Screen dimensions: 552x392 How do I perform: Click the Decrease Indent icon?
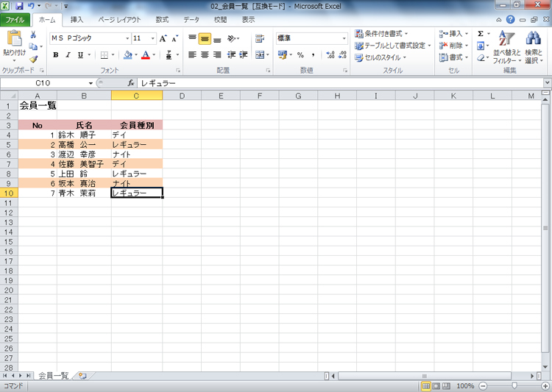231,55
